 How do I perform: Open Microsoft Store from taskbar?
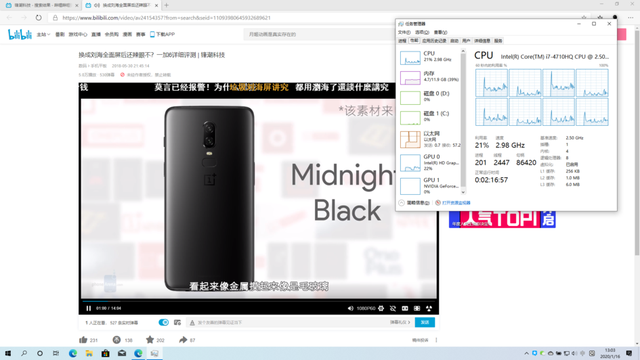click(105, 353)
